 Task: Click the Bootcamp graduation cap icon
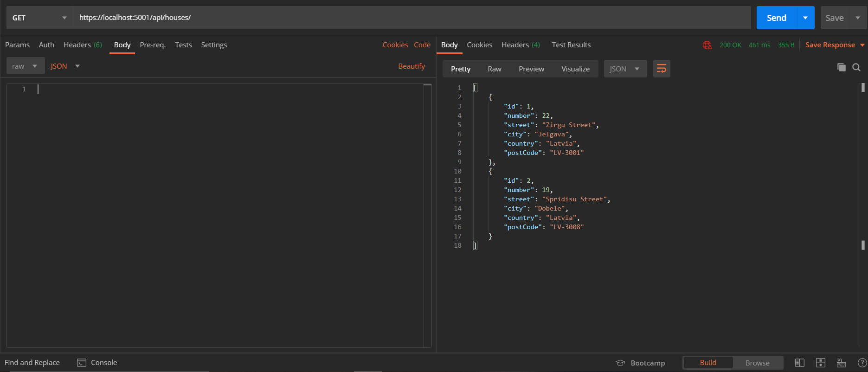click(620, 363)
